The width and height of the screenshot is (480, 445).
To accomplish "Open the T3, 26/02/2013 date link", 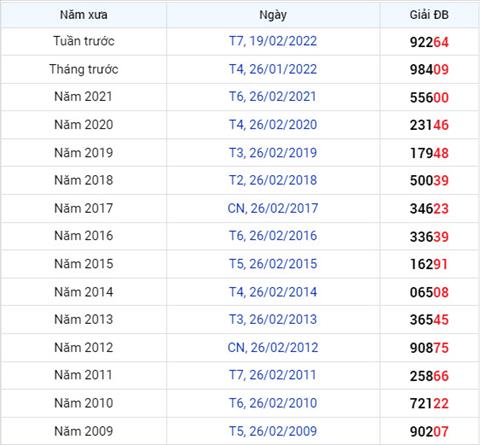I will tap(273, 319).
